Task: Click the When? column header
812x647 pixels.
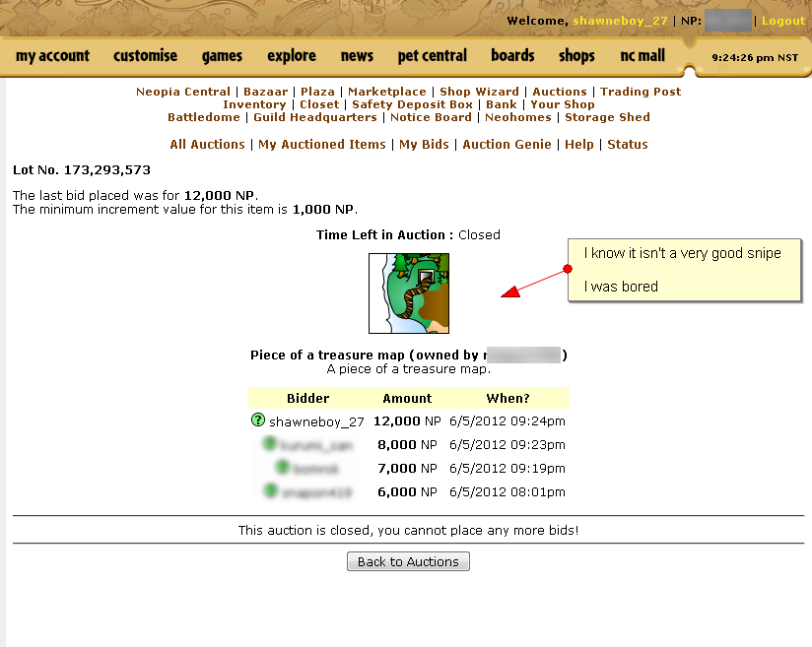Action: [x=508, y=398]
